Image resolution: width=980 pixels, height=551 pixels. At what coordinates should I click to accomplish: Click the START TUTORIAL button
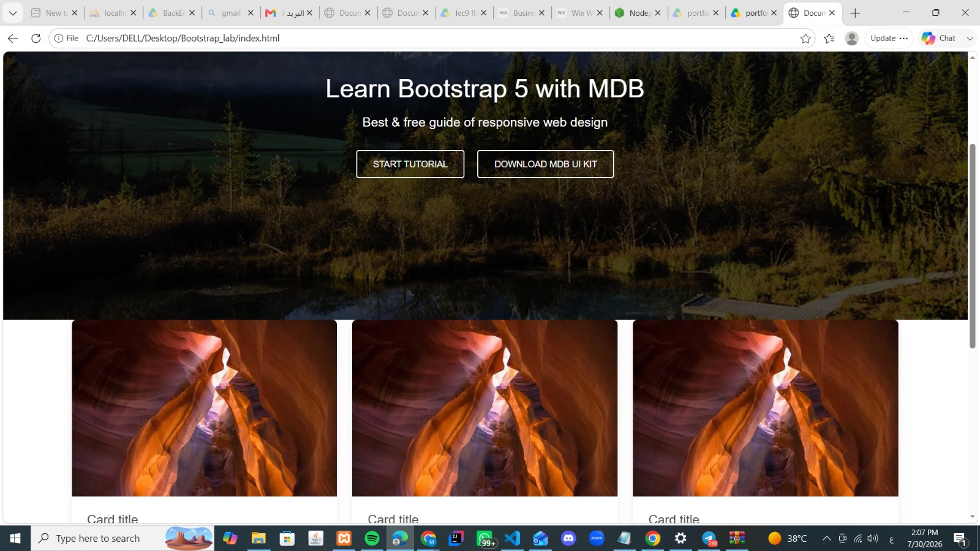pyautogui.click(x=410, y=164)
